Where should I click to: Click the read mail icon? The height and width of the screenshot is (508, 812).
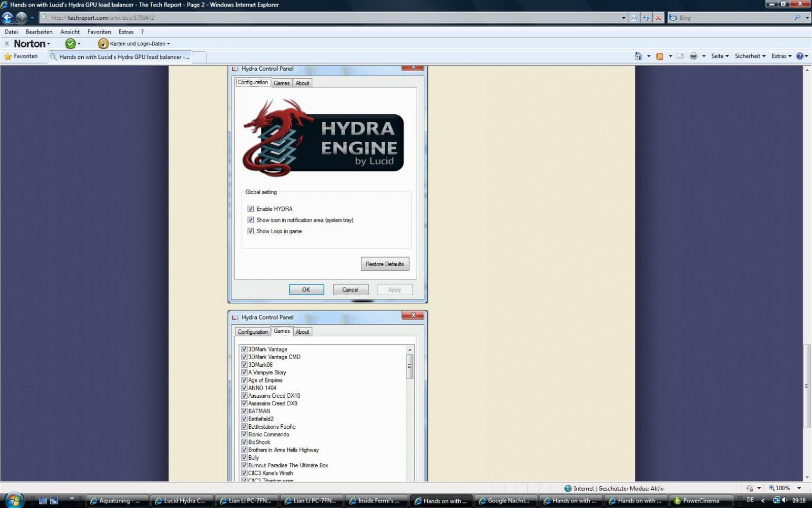[x=680, y=56]
